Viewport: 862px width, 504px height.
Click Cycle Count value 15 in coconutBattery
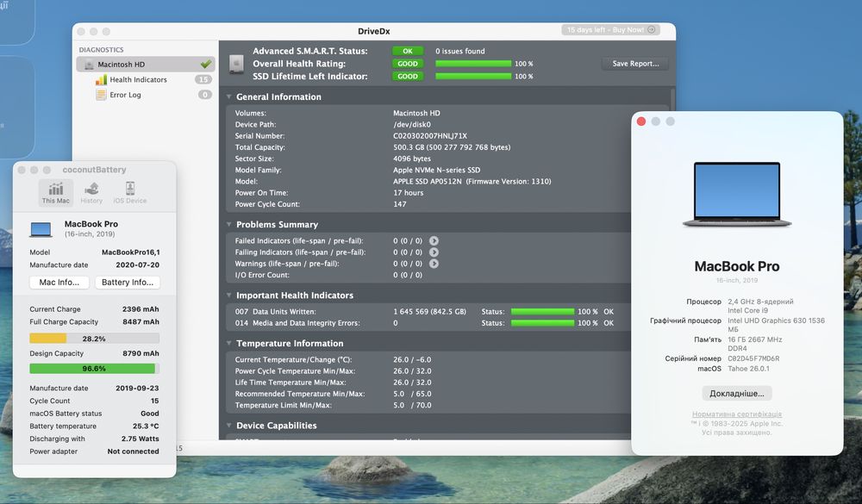(x=155, y=401)
